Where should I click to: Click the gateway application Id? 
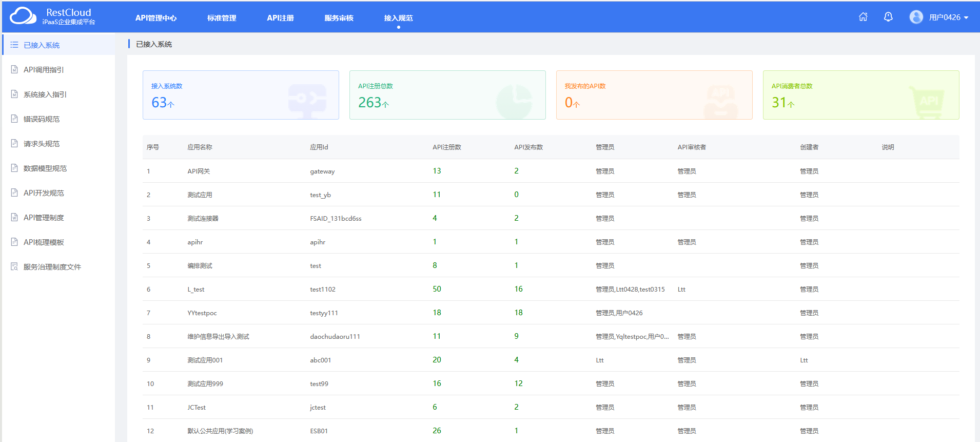(x=322, y=171)
